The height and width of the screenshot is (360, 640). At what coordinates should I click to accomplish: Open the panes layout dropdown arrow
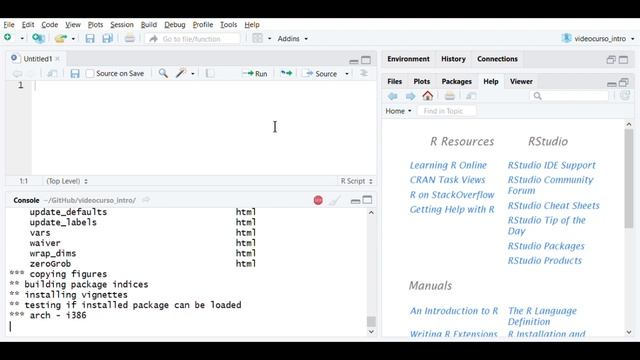pos(269,39)
